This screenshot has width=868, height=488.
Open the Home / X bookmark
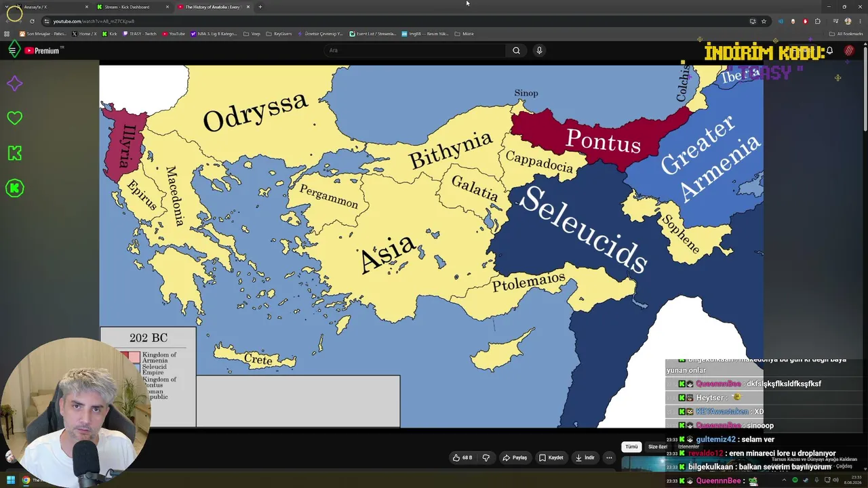point(85,34)
